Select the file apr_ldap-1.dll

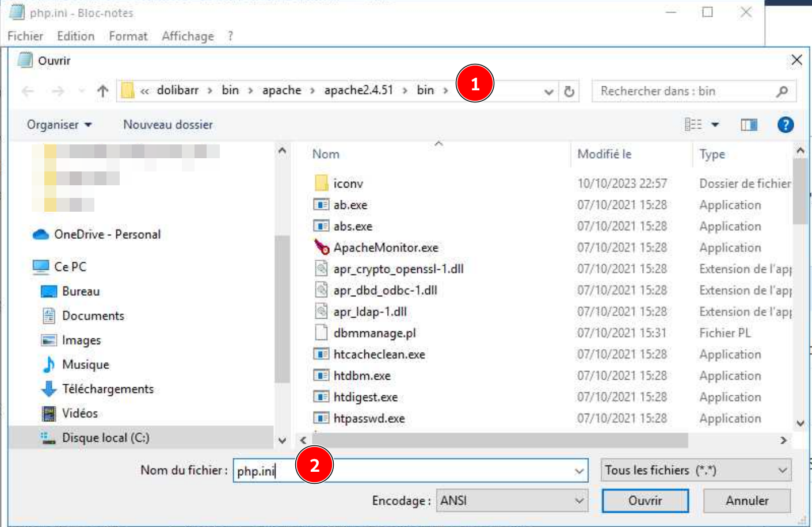(x=370, y=311)
